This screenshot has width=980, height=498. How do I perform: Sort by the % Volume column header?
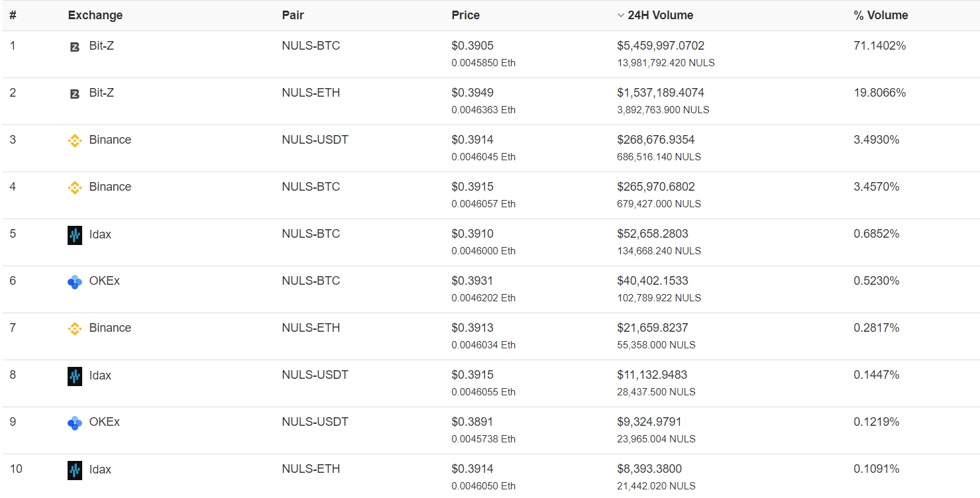click(x=881, y=15)
